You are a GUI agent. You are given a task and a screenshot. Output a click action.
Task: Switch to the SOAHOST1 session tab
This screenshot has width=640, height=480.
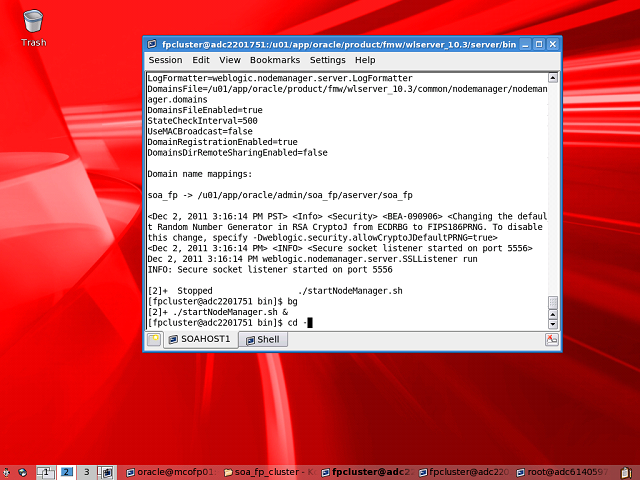pyautogui.click(x=200, y=339)
